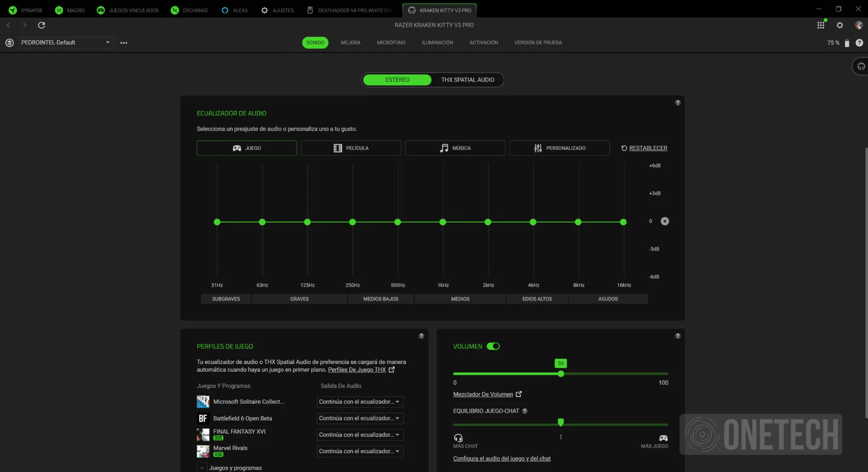Click the Más Juego gamepad icon
Screen dimensions: 868x472
(x=663, y=438)
